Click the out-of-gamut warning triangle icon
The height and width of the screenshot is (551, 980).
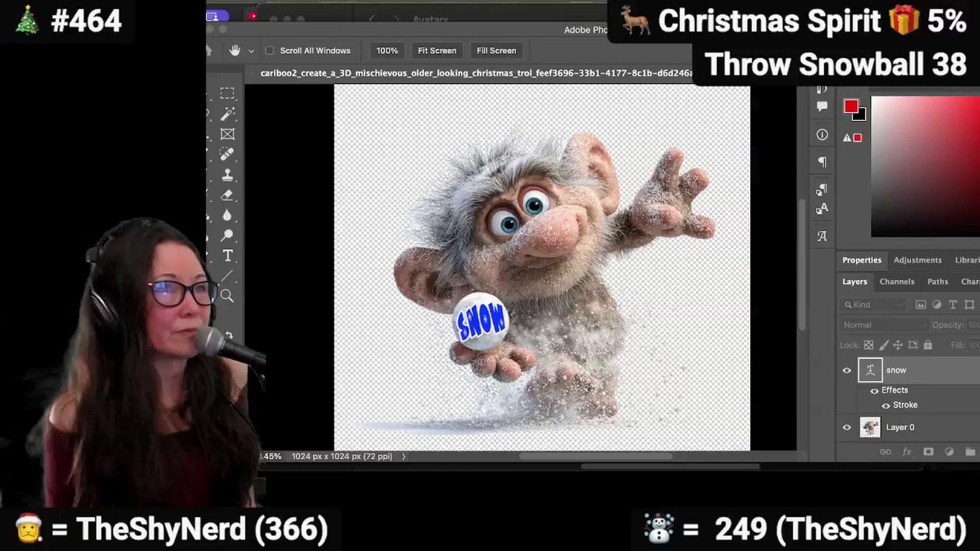[847, 138]
